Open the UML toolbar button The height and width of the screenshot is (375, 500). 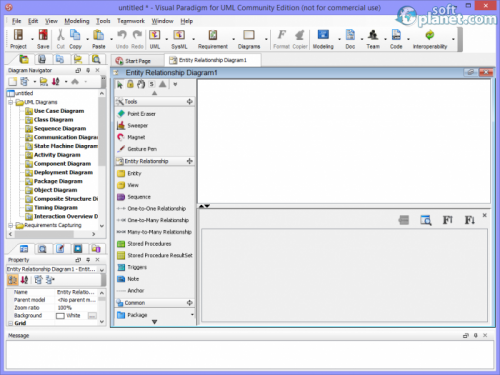coord(155,39)
